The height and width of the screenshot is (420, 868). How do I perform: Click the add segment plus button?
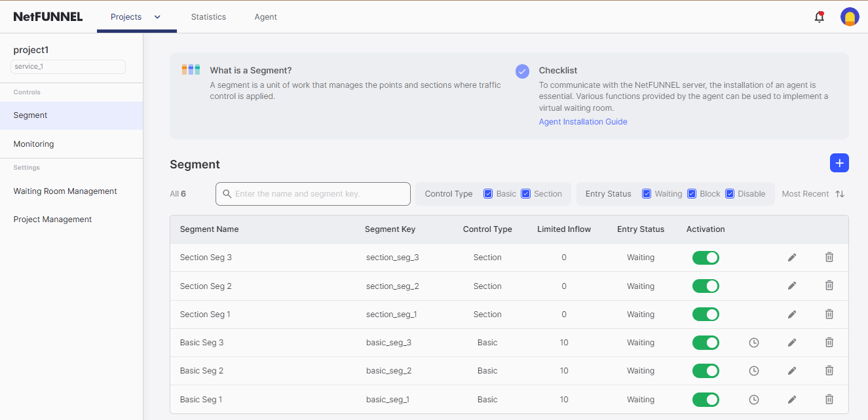tap(839, 162)
